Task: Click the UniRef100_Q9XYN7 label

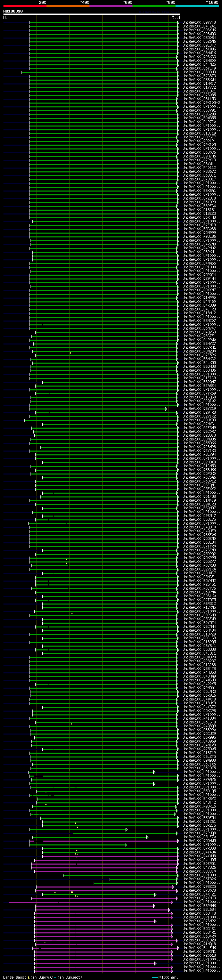Action: click(x=199, y=290)
